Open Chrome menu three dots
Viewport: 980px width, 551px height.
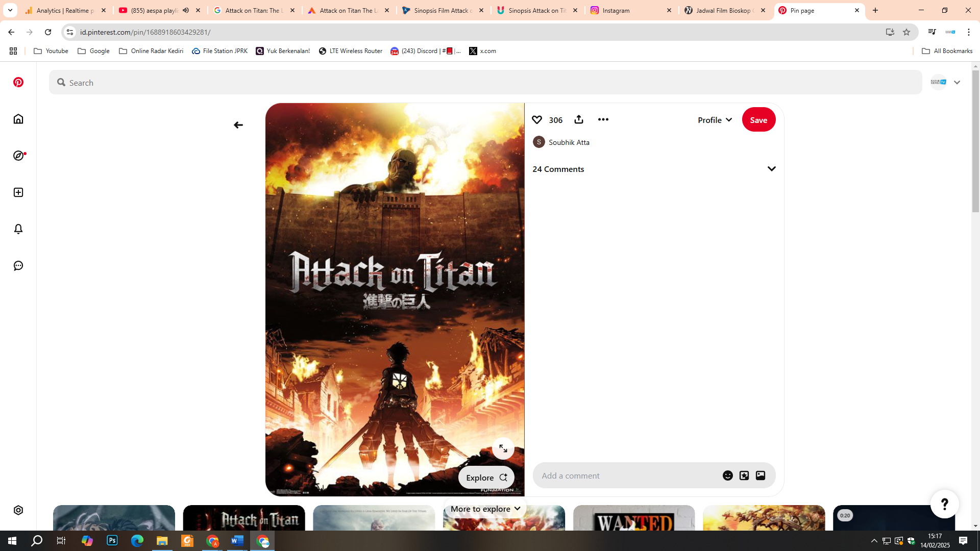click(969, 32)
